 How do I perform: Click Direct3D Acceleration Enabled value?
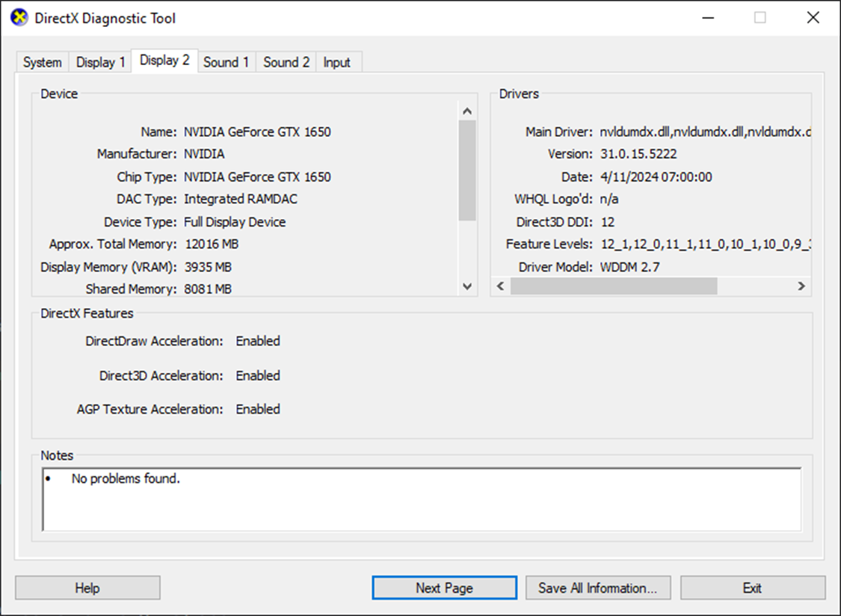(258, 375)
